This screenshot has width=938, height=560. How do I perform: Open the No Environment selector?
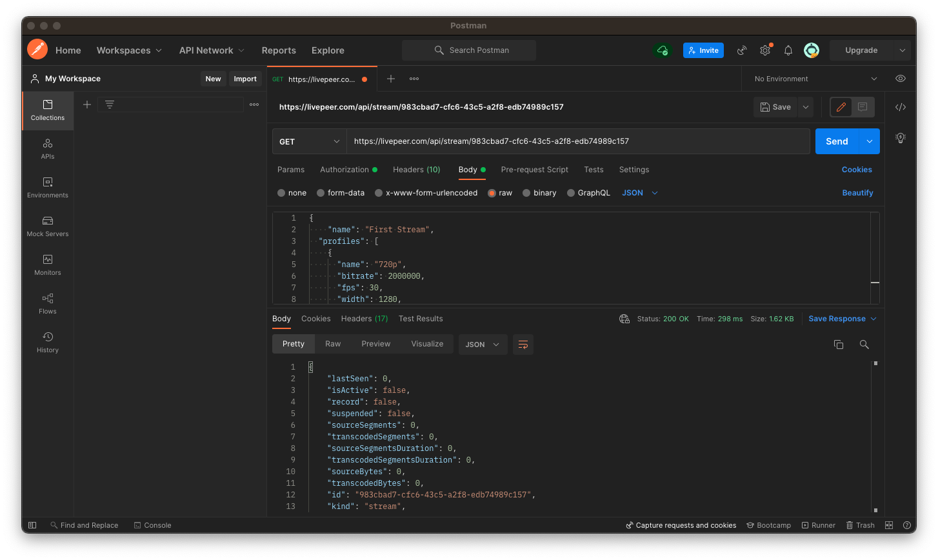(816, 79)
